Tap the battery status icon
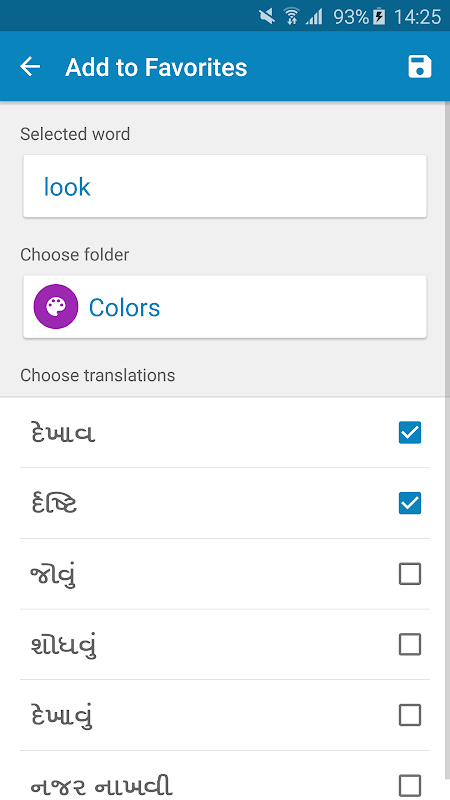Image resolution: width=450 pixels, height=800 pixels. [379, 17]
